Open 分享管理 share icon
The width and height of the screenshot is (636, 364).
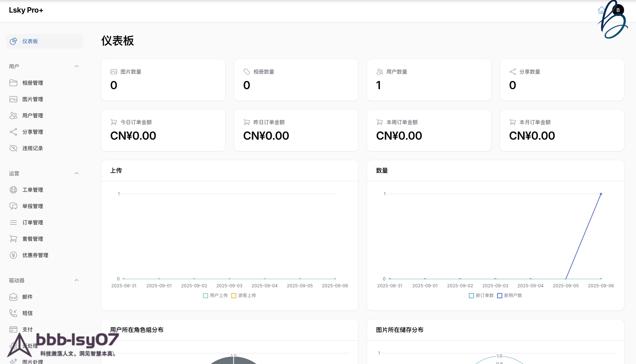click(x=14, y=132)
